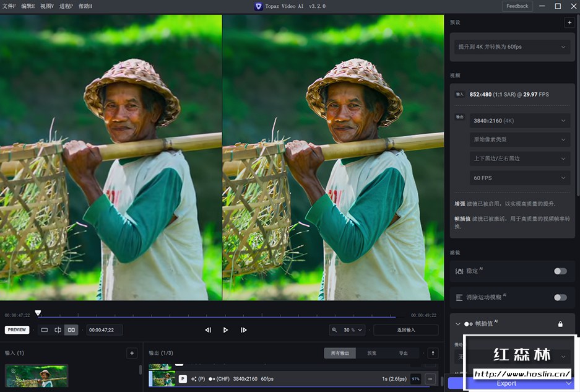The image size is (580, 392).
Task: Enable the 稳定 AI toggle
Action: (x=560, y=271)
